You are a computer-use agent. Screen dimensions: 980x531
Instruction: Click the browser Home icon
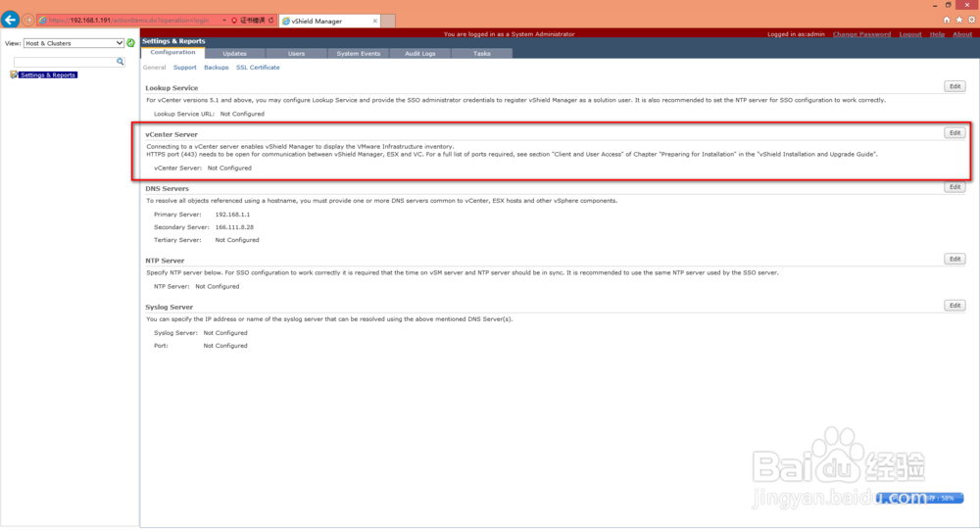coord(947,20)
